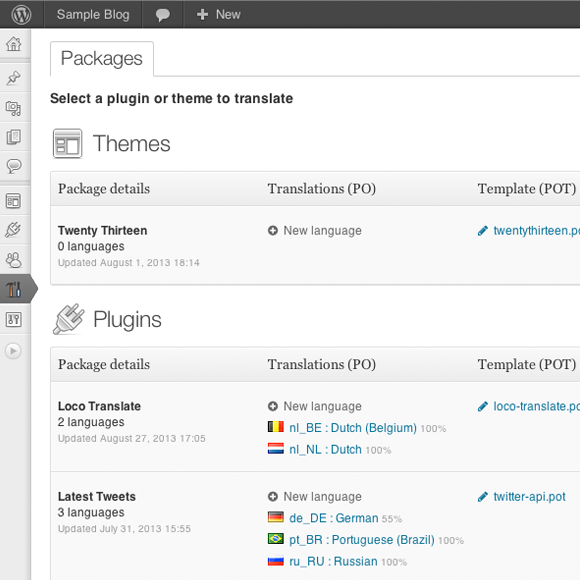Open Users sidebar icon
The height and width of the screenshot is (580, 580).
click(14, 260)
